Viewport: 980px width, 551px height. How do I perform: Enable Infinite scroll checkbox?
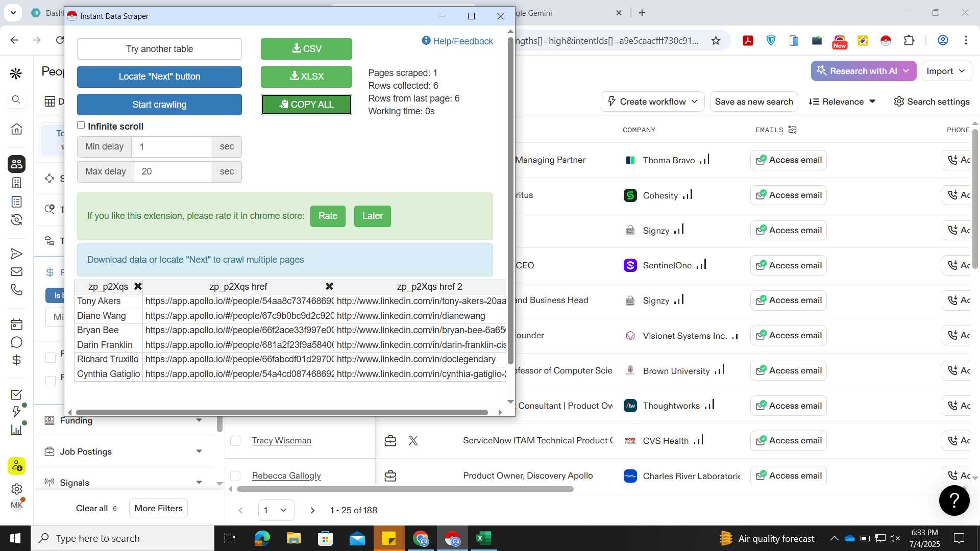point(81,126)
